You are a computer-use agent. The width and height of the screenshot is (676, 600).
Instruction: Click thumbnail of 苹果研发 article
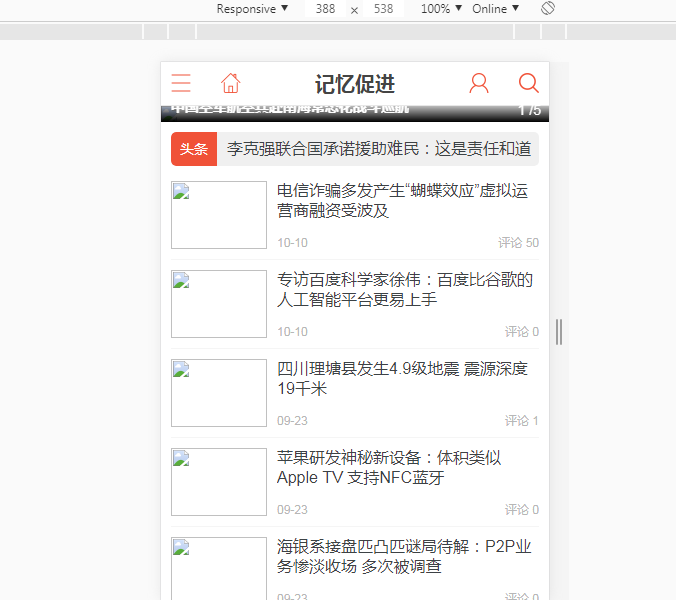pos(219,482)
